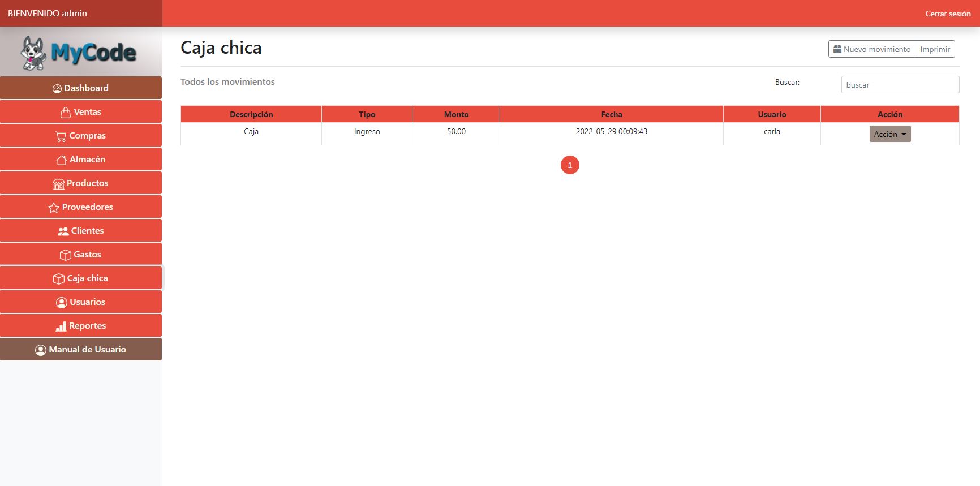
Task: Click the Nuevo movimiento button
Action: (x=871, y=49)
